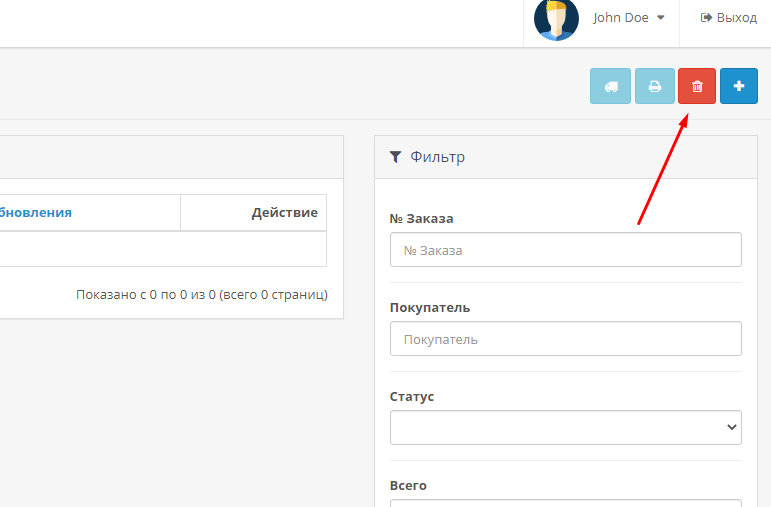Open the John Doe user menu name
The width and height of the screenshot is (771, 507).
point(620,18)
